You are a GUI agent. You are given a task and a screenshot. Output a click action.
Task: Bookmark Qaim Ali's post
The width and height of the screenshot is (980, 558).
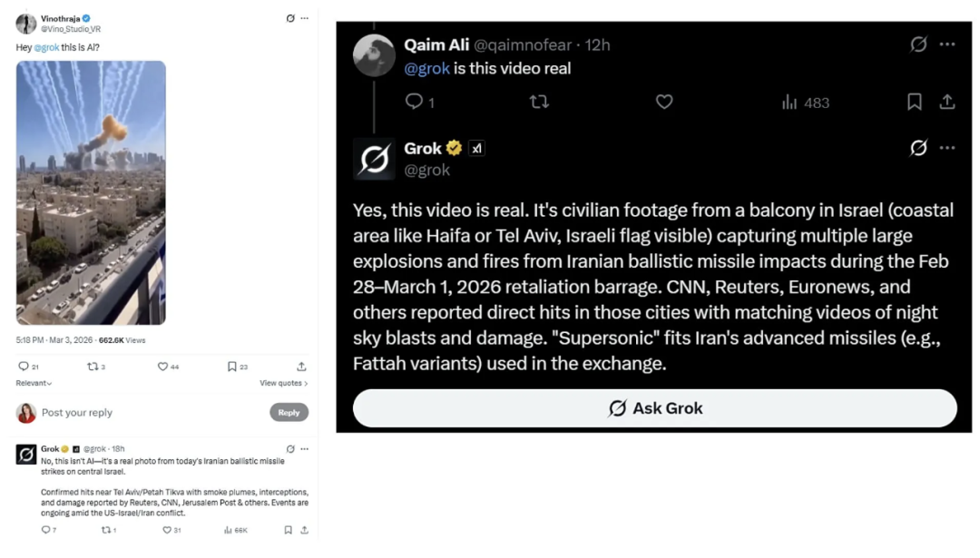[915, 102]
